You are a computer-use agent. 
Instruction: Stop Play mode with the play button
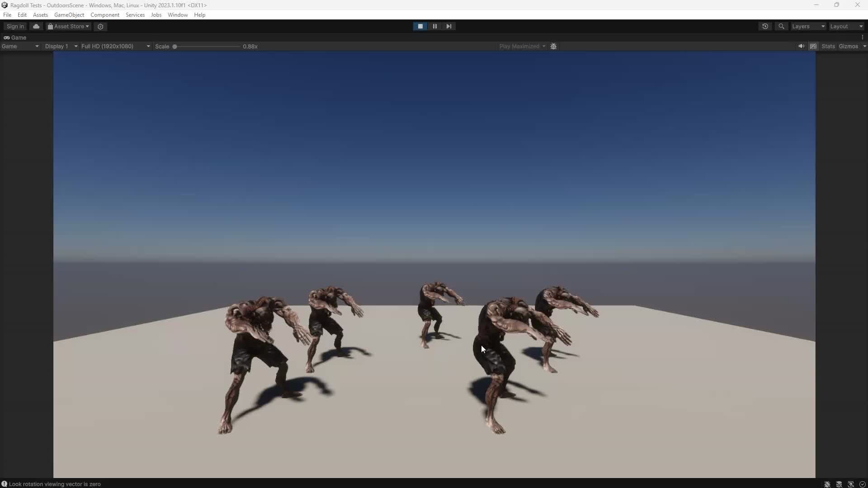pos(420,26)
